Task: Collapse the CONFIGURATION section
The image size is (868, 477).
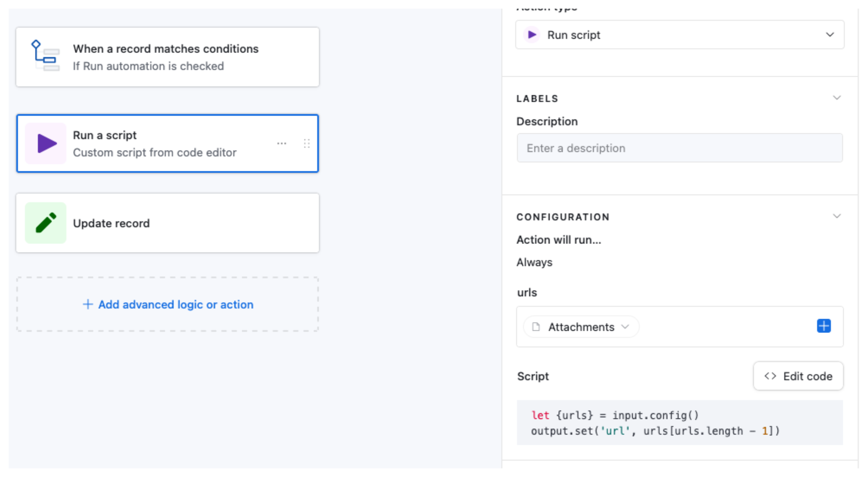Action: [x=837, y=216]
